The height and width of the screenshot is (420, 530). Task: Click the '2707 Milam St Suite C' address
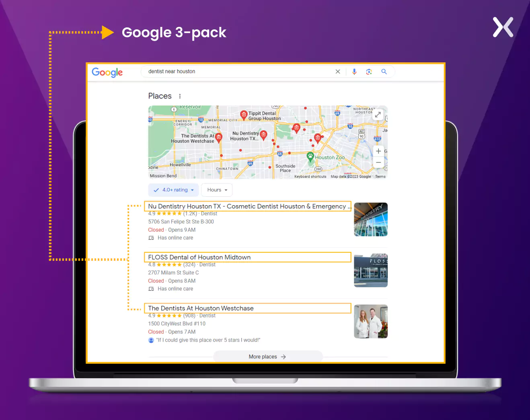point(173,273)
